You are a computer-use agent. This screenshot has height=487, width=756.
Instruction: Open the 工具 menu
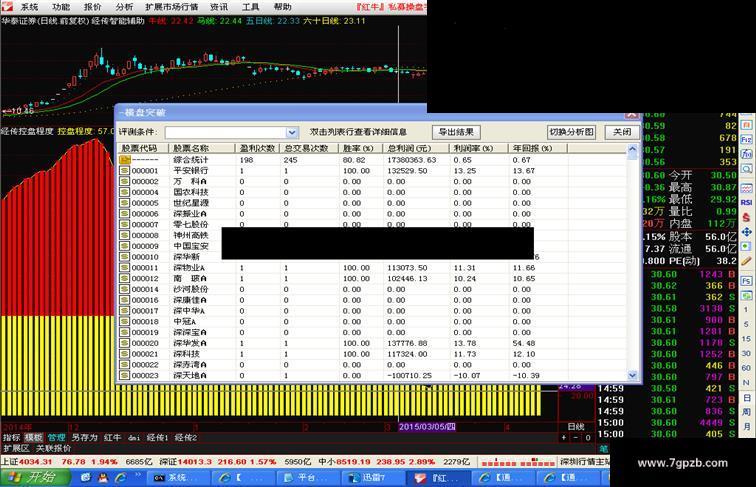(251, 7)
